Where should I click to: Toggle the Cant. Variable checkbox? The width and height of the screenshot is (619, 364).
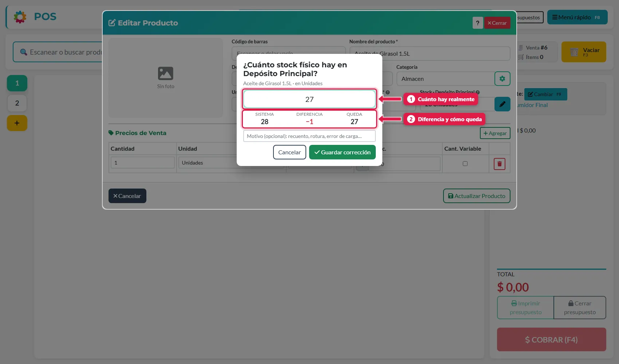click(465, 164)
